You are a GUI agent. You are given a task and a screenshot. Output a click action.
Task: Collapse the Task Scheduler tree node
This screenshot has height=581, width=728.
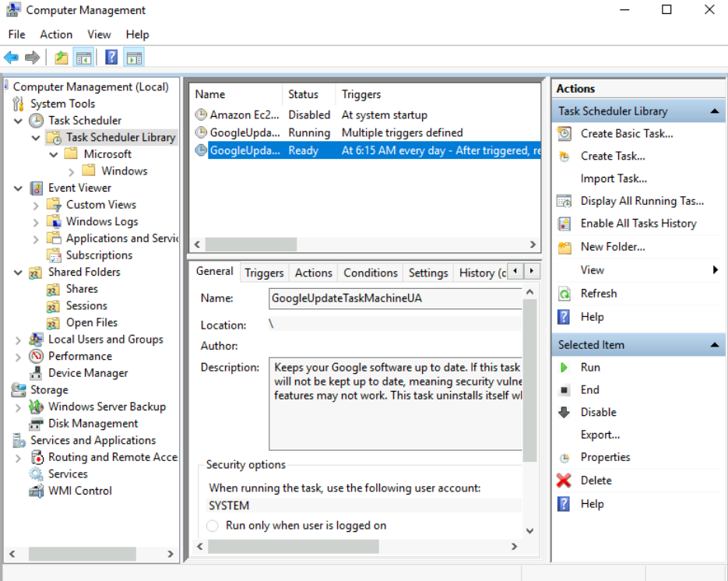19,121
